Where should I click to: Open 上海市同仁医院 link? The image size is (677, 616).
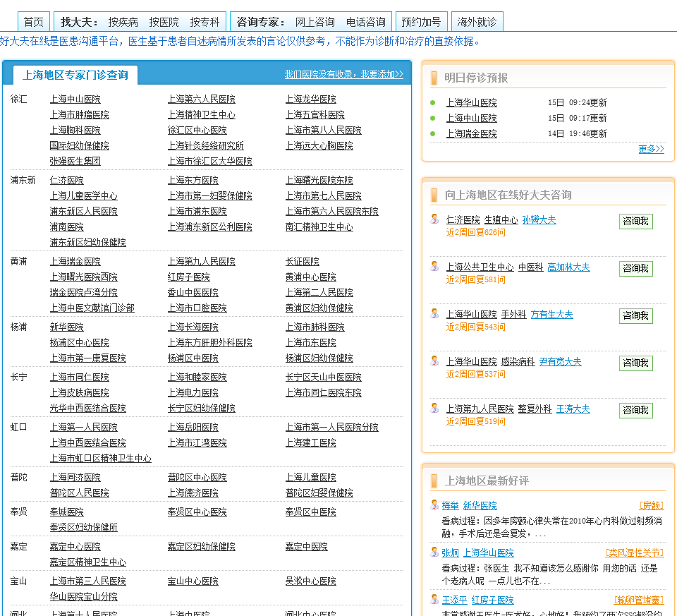80,378
